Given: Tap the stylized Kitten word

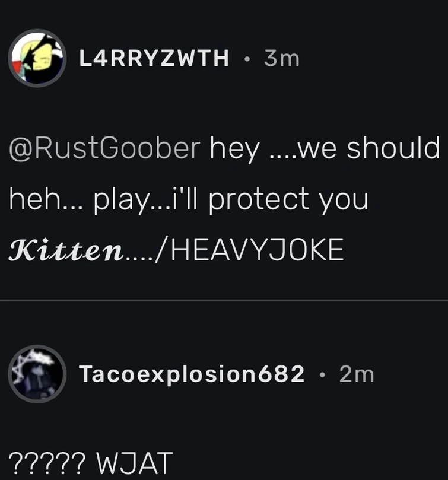Looking at the screenshot, I should [x=66, y=249].
